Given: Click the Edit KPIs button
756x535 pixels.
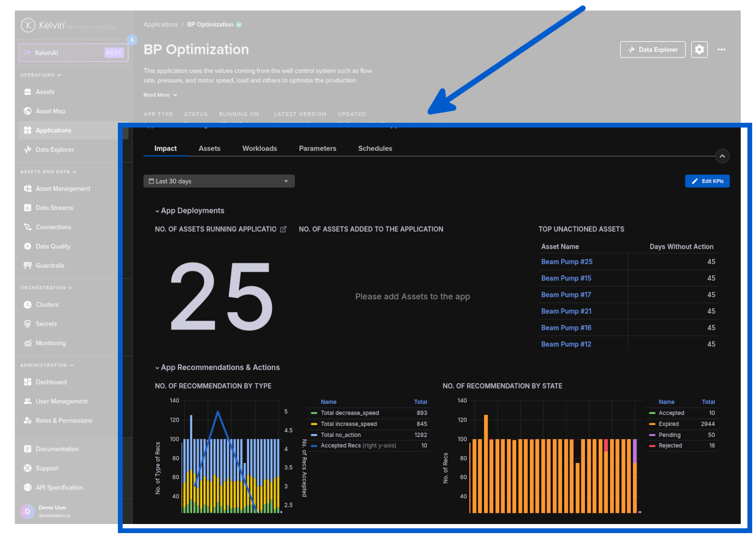Looking at the screenshot, I should pos(707,182).
